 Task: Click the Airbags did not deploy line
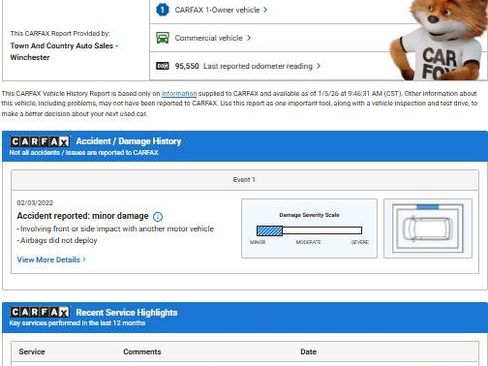[x=57, y=240]
